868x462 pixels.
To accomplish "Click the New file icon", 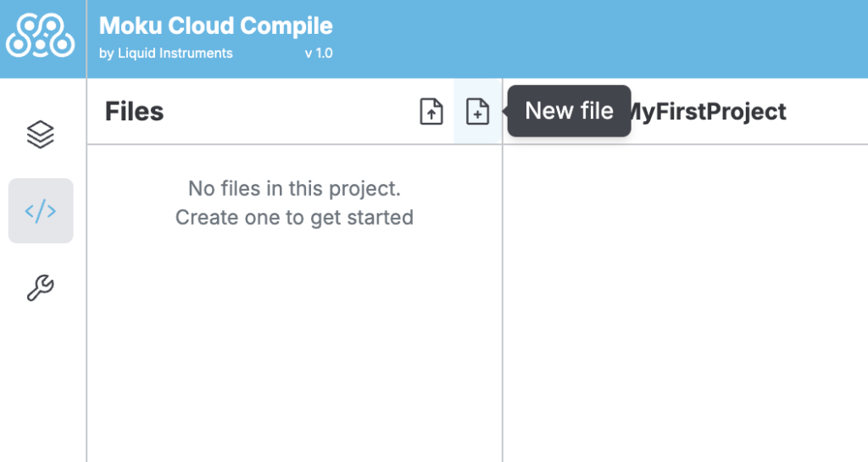I will click(x=477, y=111).
